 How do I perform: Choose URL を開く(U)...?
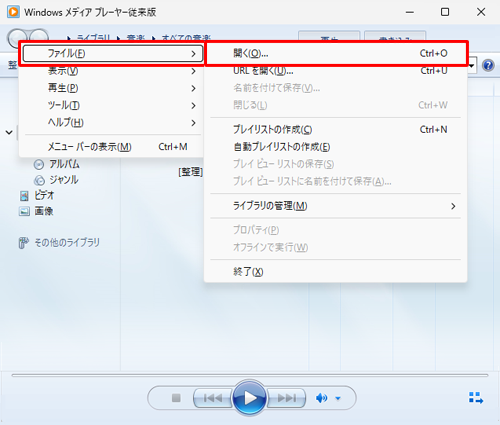[x=335, y=71]
